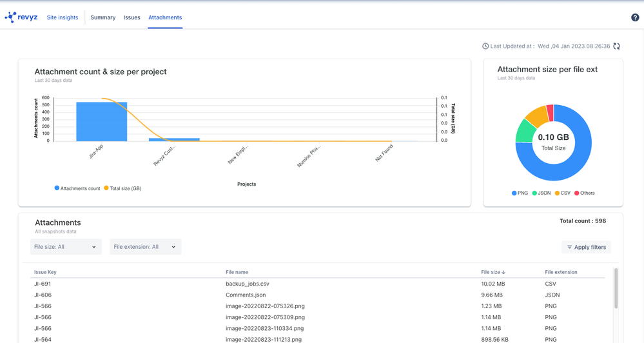This screenshot has height=343, width=644.
Task: Click the 10.02 MB file size cell
Action: (493, 284)
